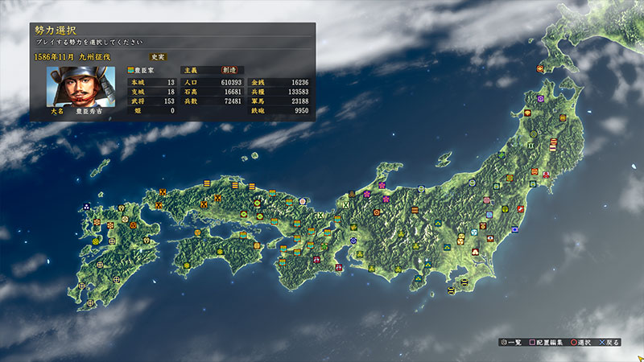Choose the blue crest on the eastern Kanto coast
Screen dimensions: 644x362
tap(514, 229)
